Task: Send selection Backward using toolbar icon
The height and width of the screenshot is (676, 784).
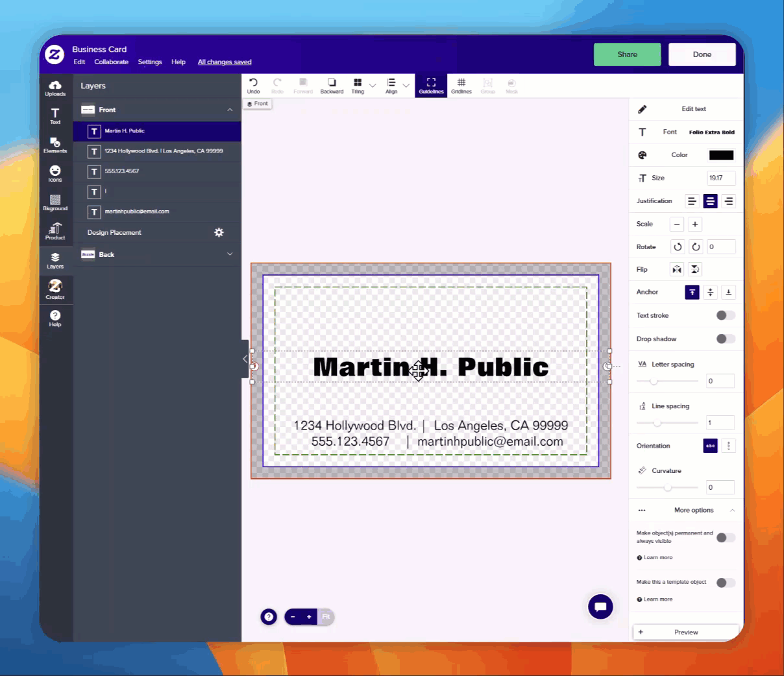Action: click(332, 85)
